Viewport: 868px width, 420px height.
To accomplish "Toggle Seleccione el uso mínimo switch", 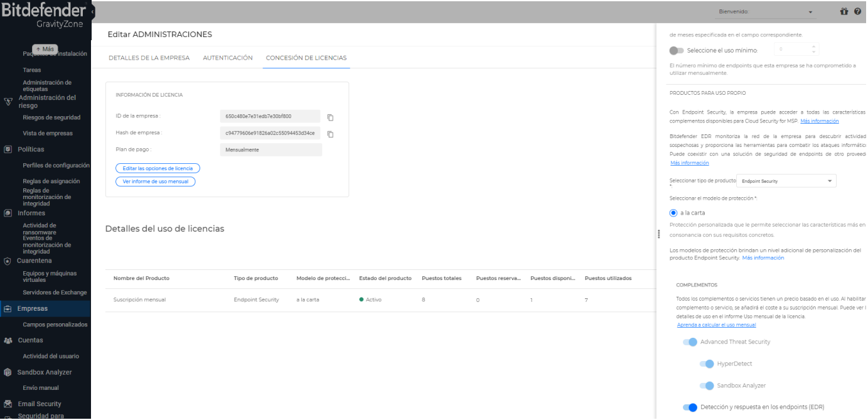I will pyautogui.click(x=677, y=50).
